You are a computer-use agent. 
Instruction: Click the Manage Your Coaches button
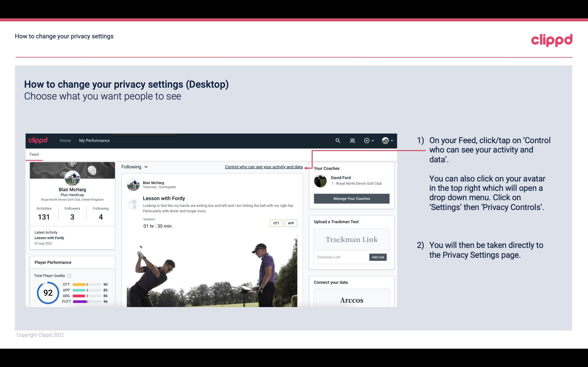[x=351, y=198]
